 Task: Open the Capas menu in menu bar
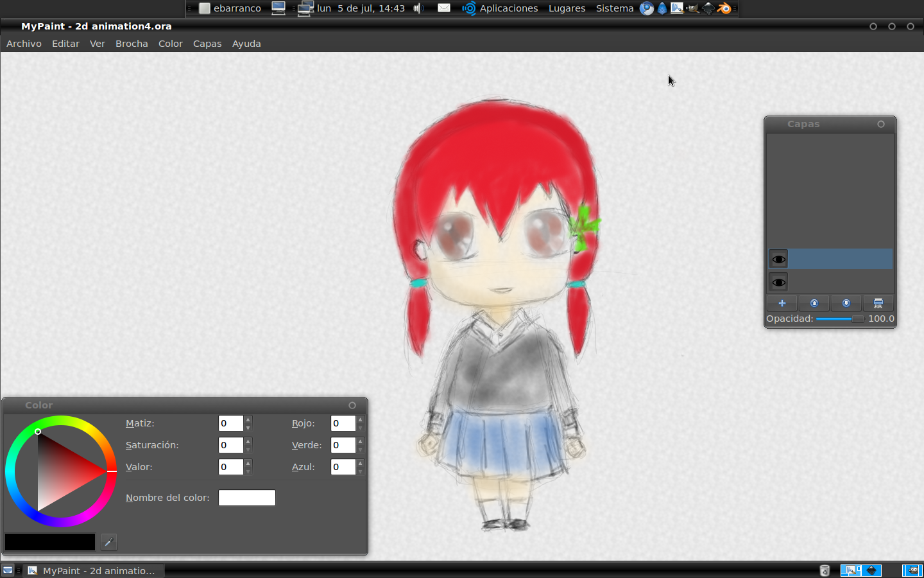click(207, 44)
